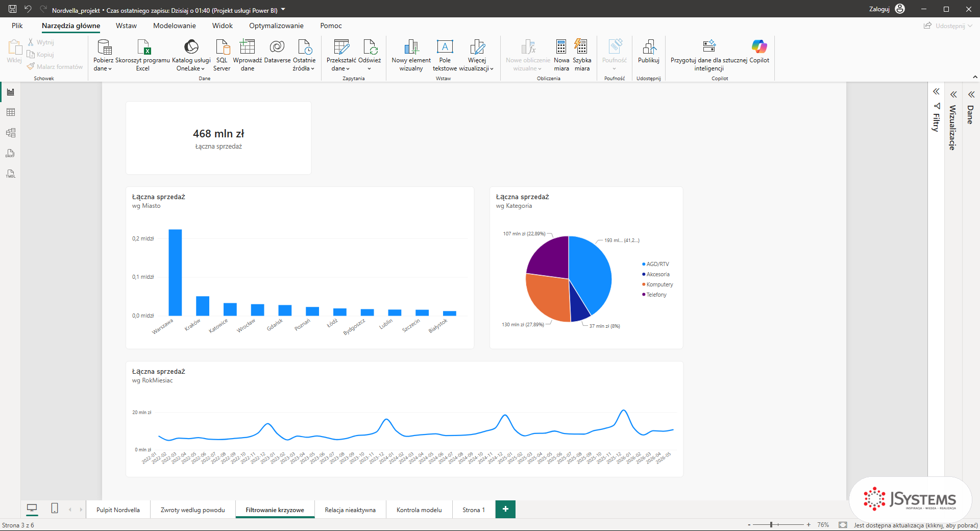980x531 pixels.
Task: Expand the Wizualizacje pane
Action: click(953, 94)
